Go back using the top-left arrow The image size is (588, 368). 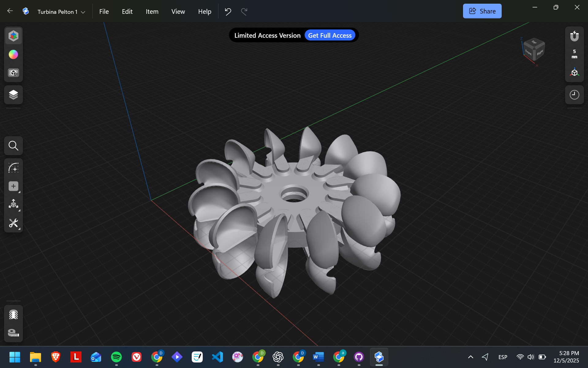10,11
